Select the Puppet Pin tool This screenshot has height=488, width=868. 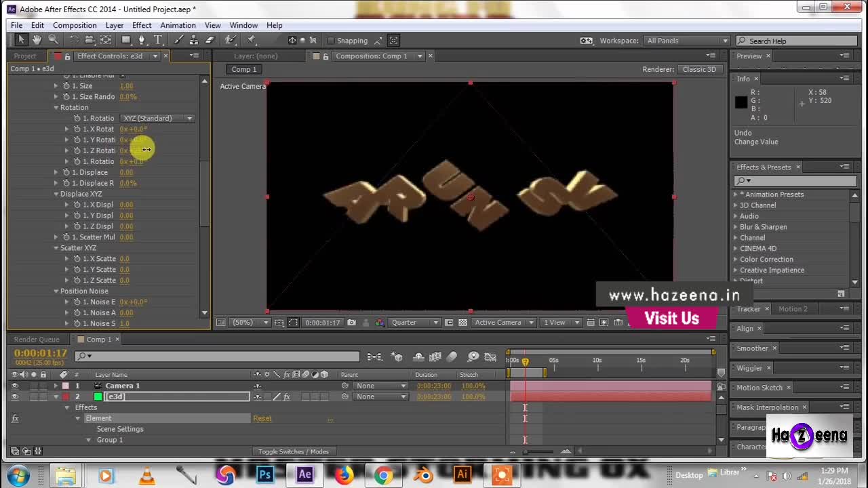click(251, 41)
